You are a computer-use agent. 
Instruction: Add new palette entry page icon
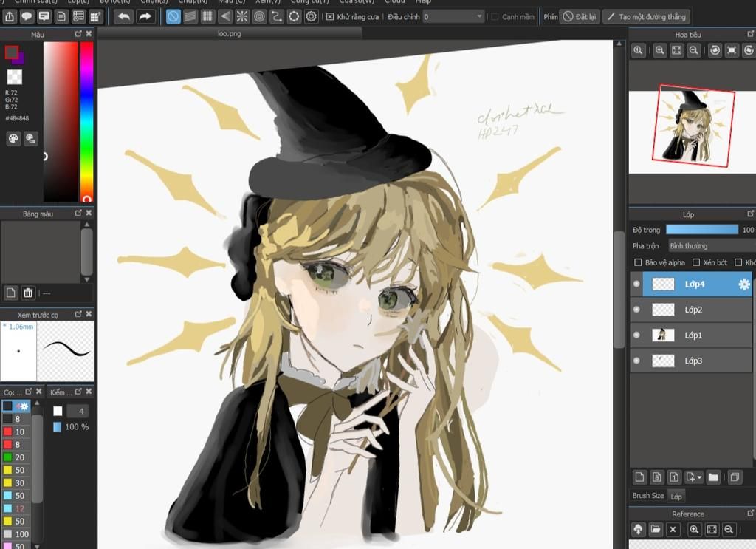tap(11, 293)
